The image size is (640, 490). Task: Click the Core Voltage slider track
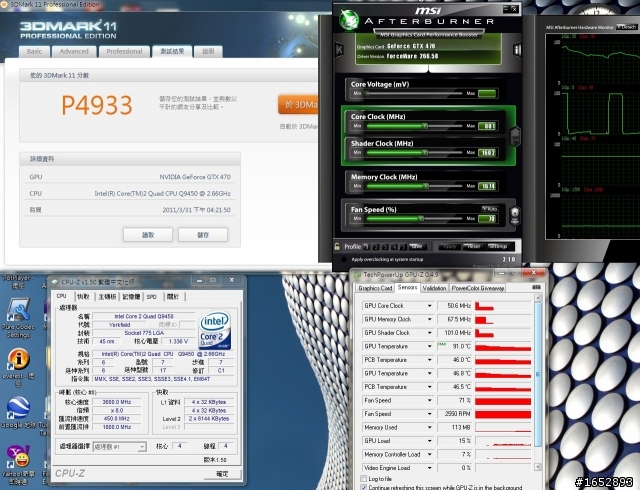click(414, 94)
